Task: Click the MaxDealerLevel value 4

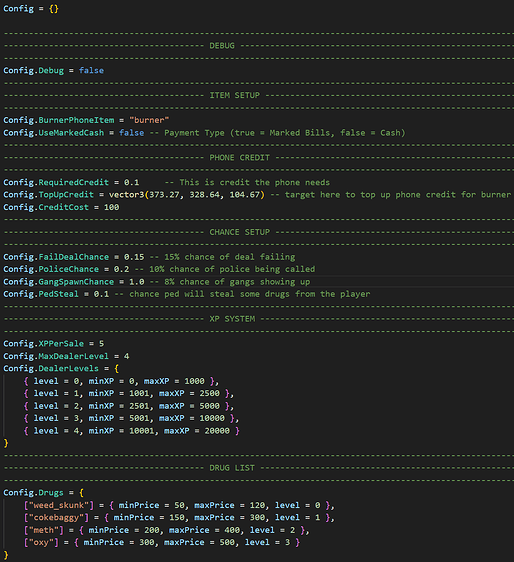Action: (x=127, y=356)
